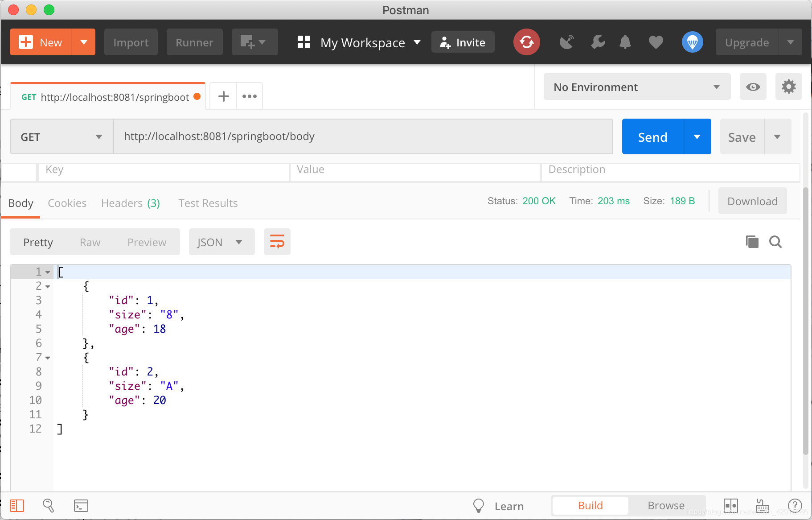Screen dimensions: 812x520
Task: Click the Import button
Action: [131, 42]
